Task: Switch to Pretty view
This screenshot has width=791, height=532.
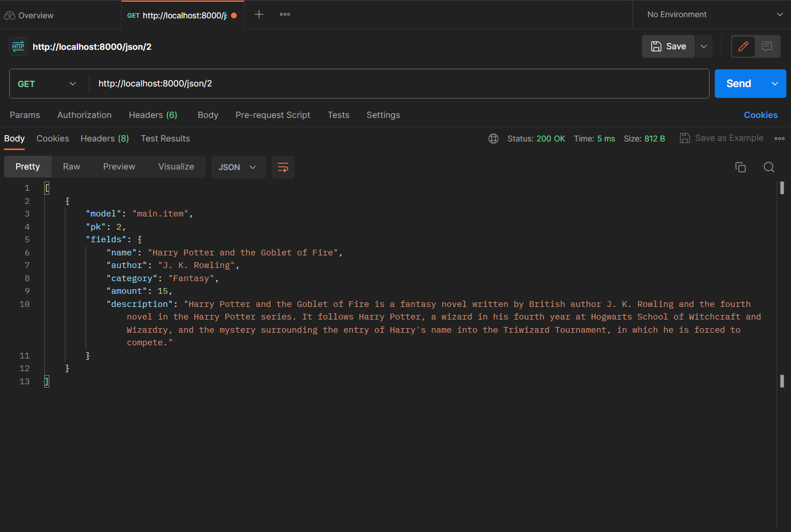Action: tap(28, 167)
